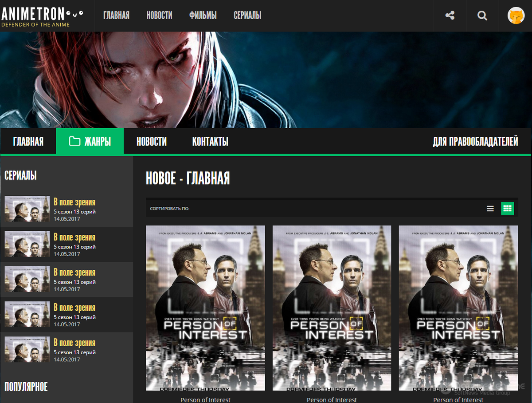Open the first Person of Interest poster
532x403 pixels.
click(205, 308)
